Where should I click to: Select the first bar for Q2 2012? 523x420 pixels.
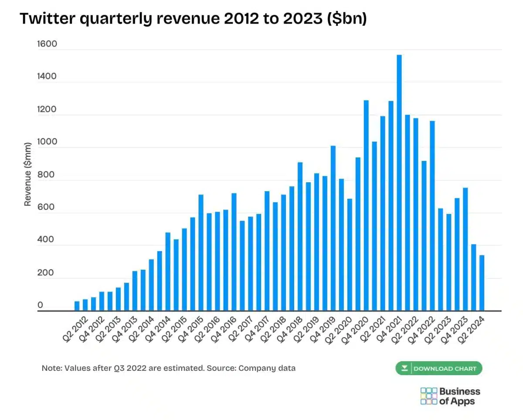[x=77, y=306]
